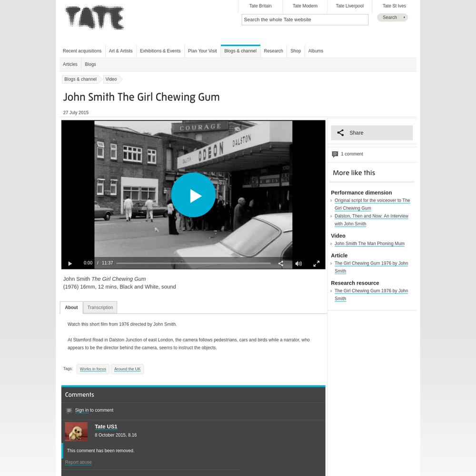Click Sign in to comment link
476x476 pixels.
82,410
